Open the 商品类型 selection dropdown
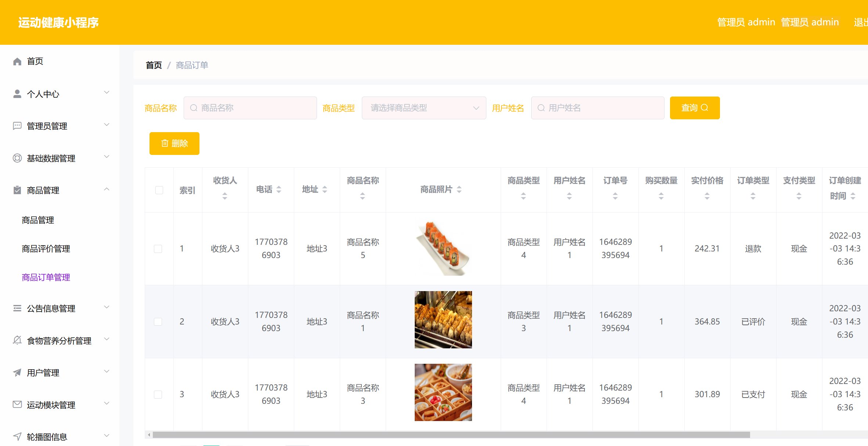Image resolution: width=868 pixels, height=446 pixels. click(424, 108)
